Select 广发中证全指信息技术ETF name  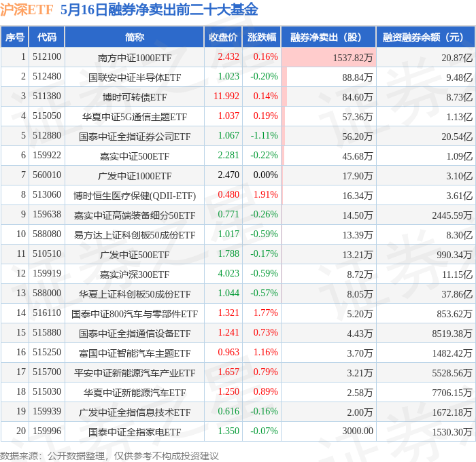click(135, 412)
